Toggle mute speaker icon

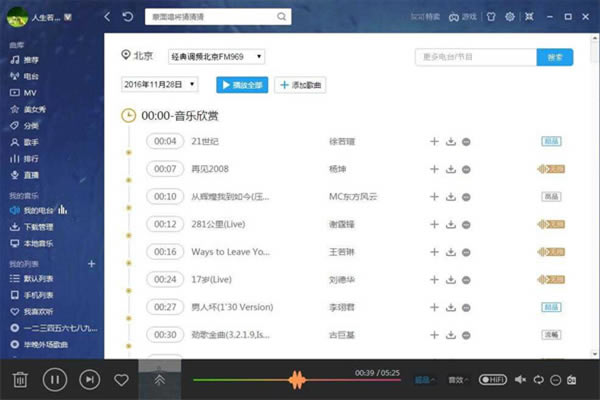click(x=520, y=380)
